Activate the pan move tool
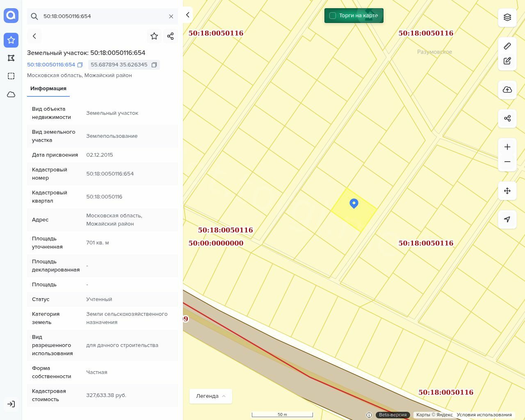This screenshot has width=525, height=420. tap(507, 191)
